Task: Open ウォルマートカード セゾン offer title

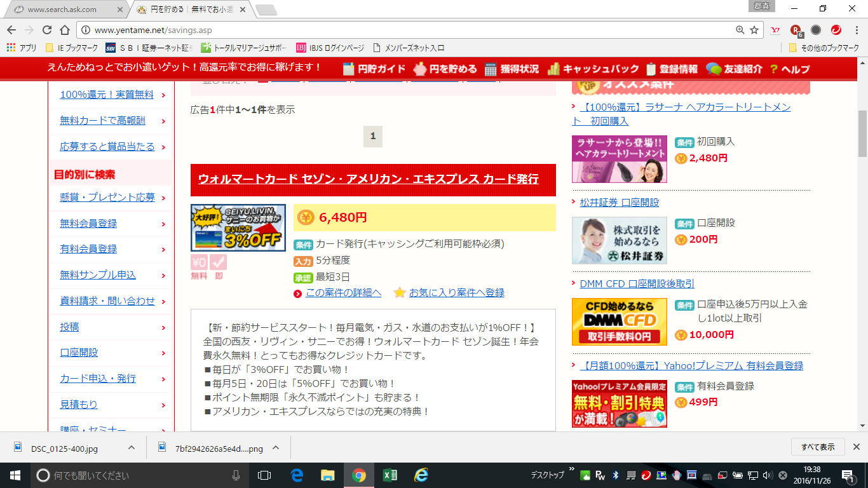Action: (369, 179)
